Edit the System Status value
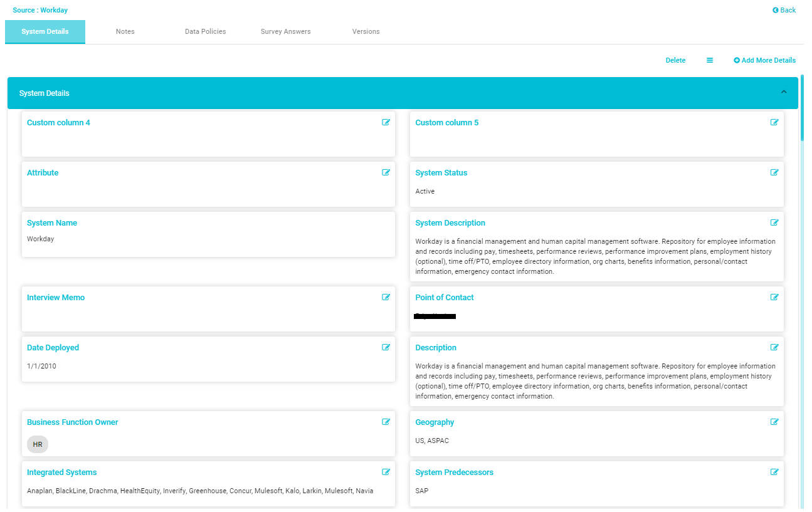The image size is (812, 512). [774, 172]
